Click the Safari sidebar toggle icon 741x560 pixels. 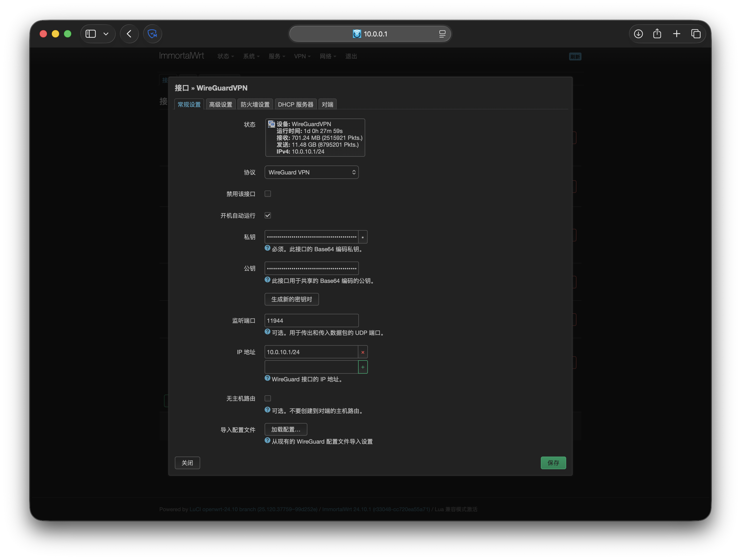[x=91, y=34]
